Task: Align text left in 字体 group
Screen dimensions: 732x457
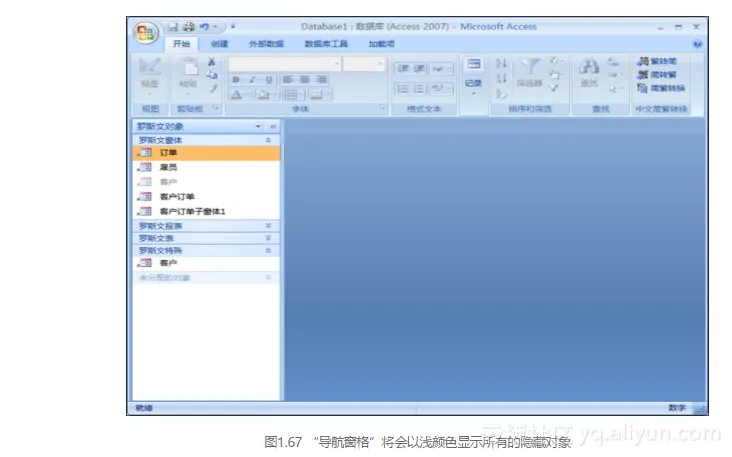Action: coord(288,80)
